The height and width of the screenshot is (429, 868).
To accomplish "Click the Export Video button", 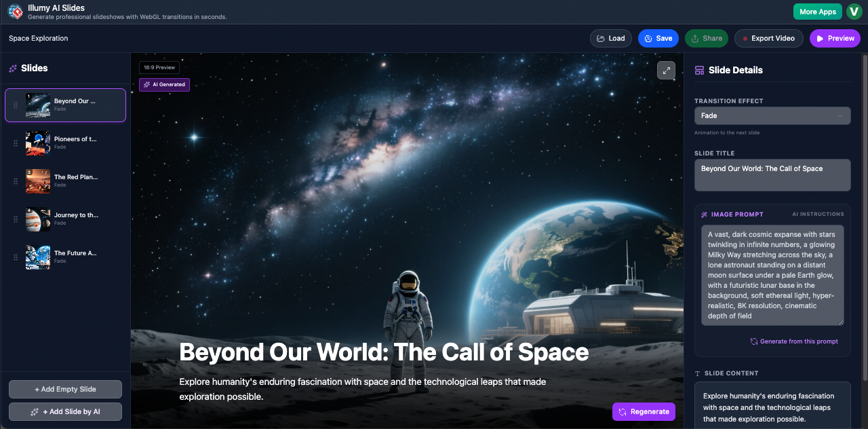I will click(x=768, y=38).
